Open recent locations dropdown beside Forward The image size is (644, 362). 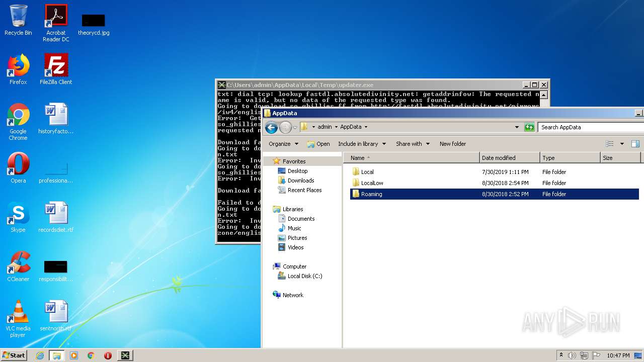(x=295, y=127)
